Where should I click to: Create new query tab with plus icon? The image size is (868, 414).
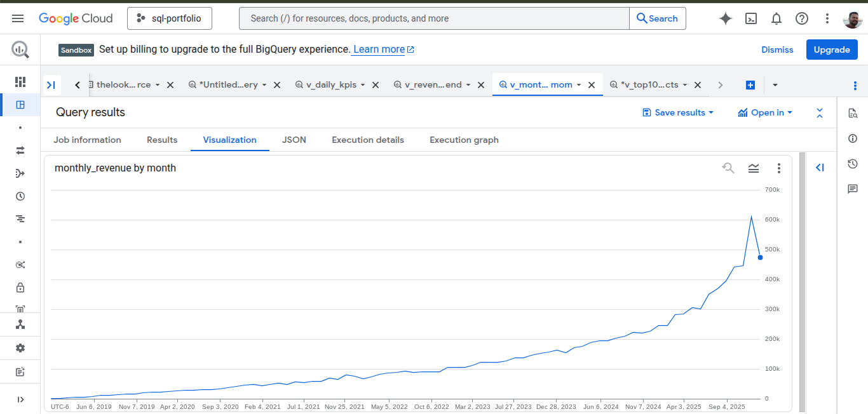tap(750, 85)
